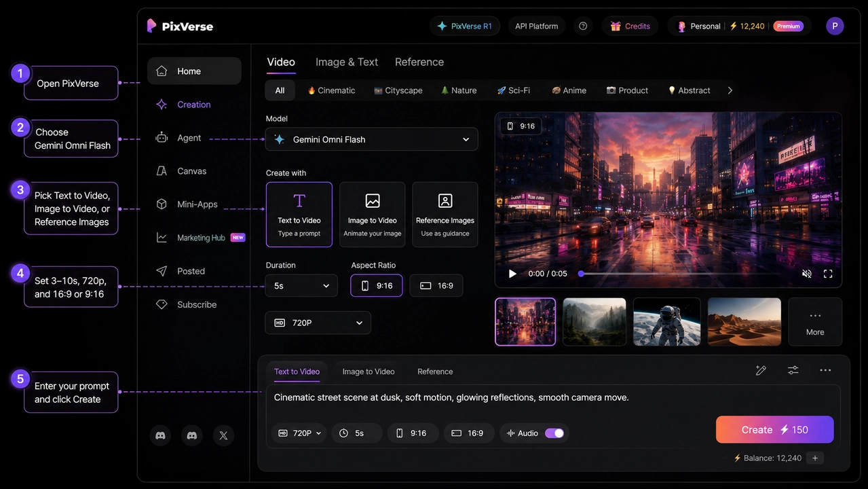Viewport: 868px width, 489px height.
Task: Select 9:16 under Aspect Ratio
Action: click(377, 286)
